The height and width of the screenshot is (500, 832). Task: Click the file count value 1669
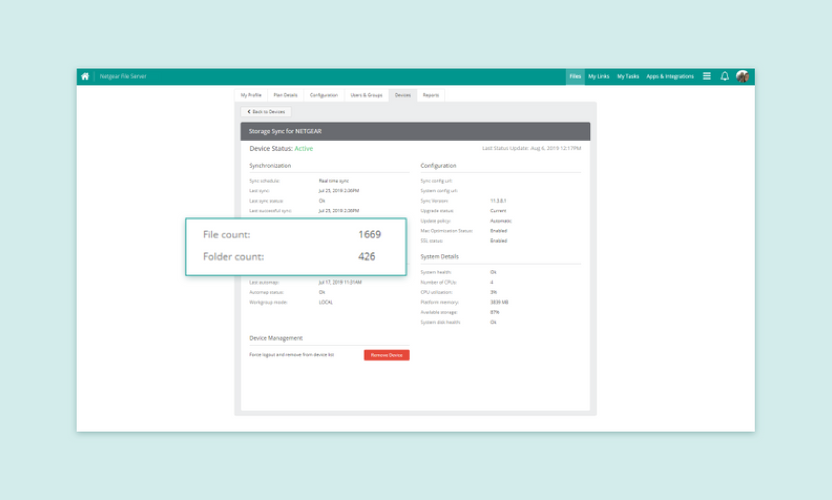(x=369, y=235)
